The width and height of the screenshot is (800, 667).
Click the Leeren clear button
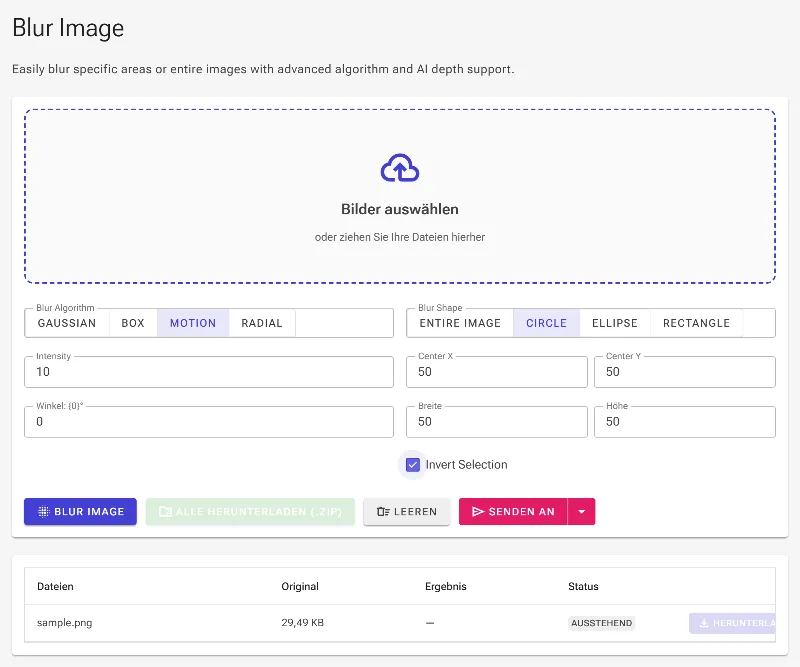407,511
